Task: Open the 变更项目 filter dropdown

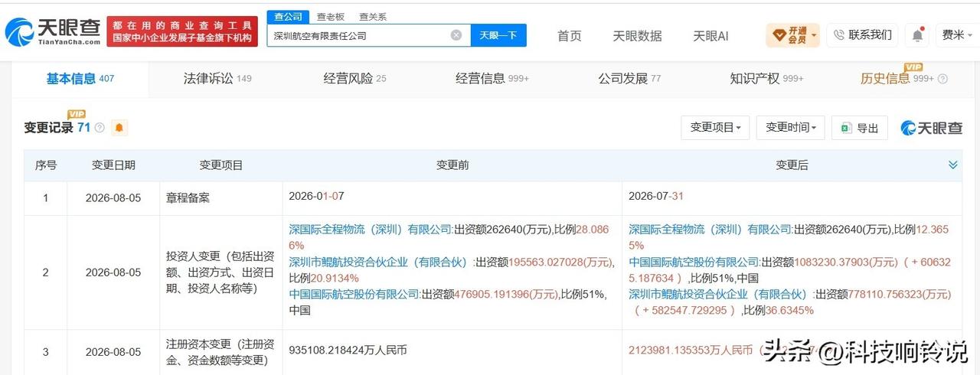Action: [715, 128]
